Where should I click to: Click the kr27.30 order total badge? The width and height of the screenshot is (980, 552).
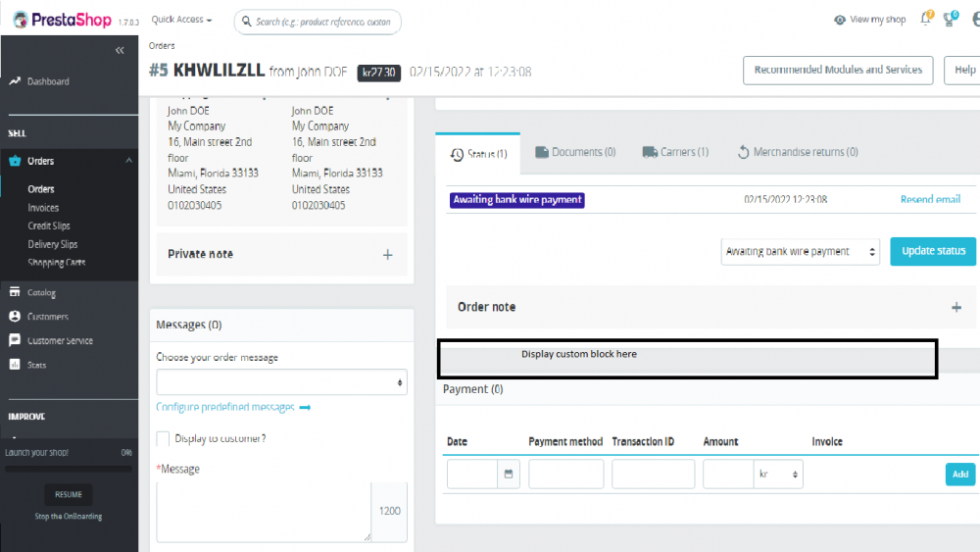(x=378, y=73)
